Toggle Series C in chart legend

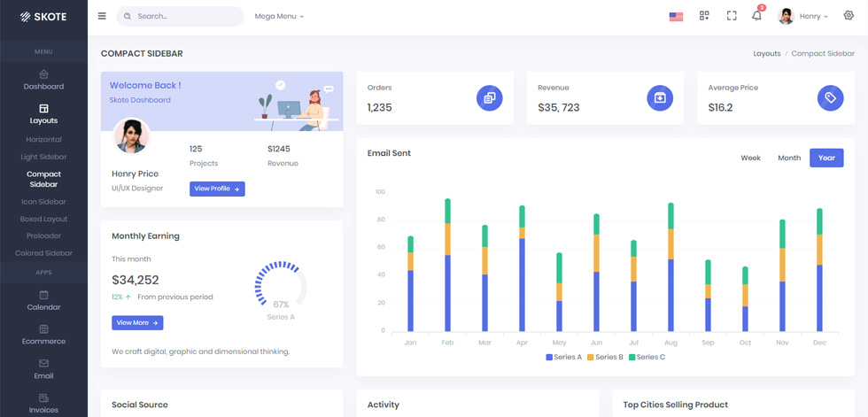647,358
